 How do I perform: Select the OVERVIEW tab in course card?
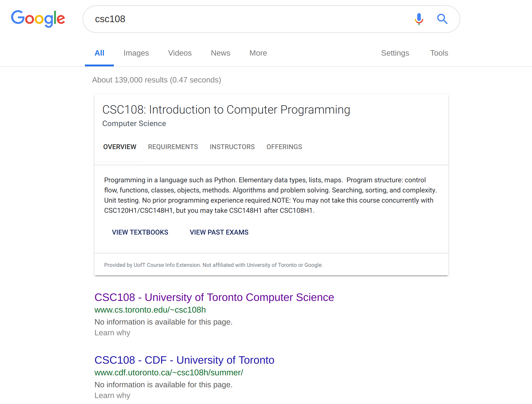tap(120, 147)
